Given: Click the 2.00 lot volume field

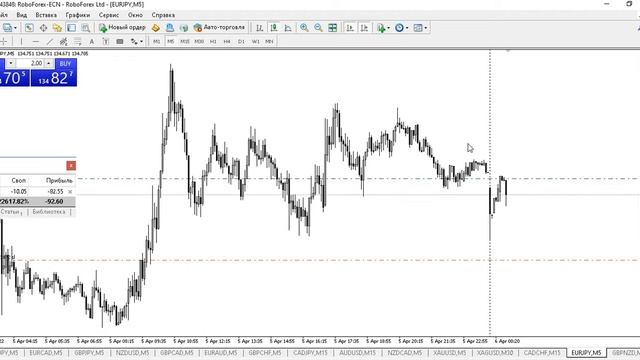Looking at the screenshot, I should pos(30,64).
